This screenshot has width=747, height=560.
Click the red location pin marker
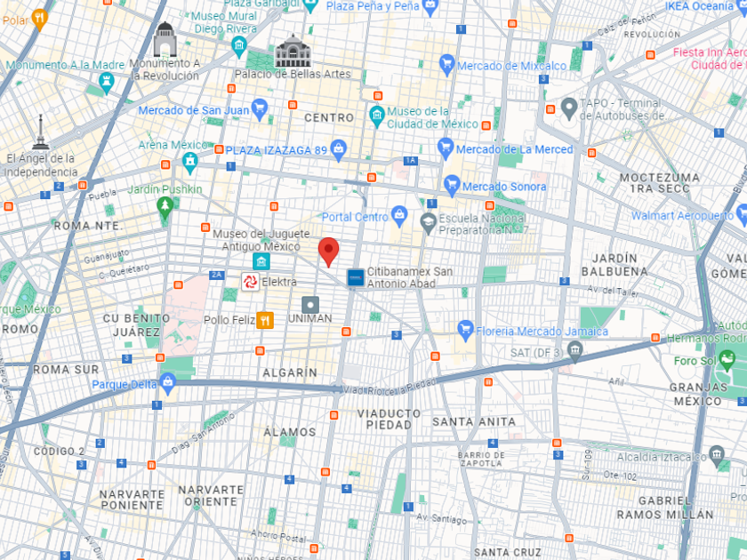point(328,252)
